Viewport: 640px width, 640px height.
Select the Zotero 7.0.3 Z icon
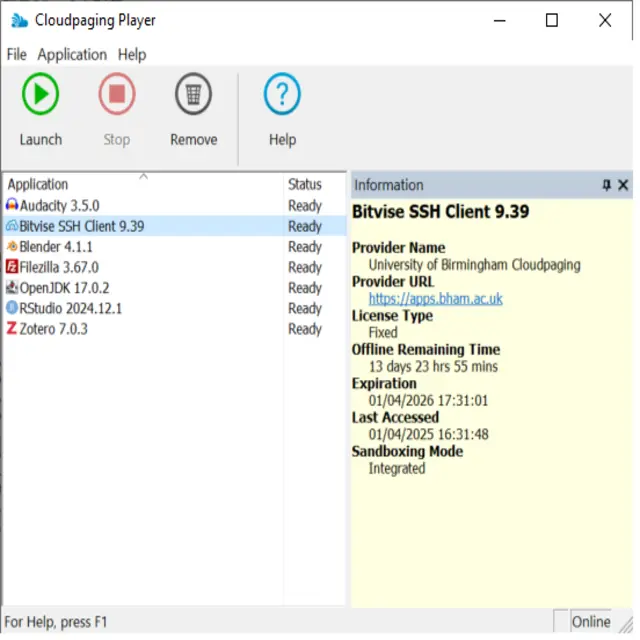pos(12,328)
